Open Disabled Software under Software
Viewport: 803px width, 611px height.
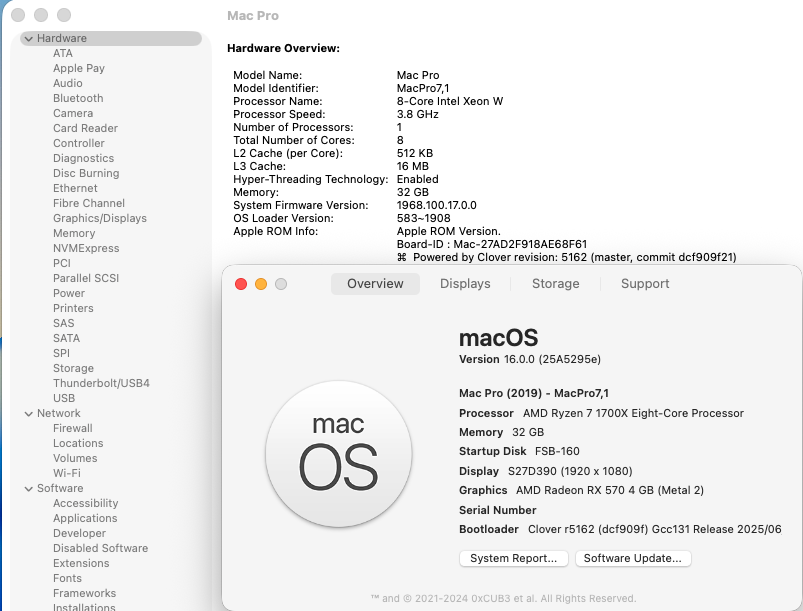[100, 548]
